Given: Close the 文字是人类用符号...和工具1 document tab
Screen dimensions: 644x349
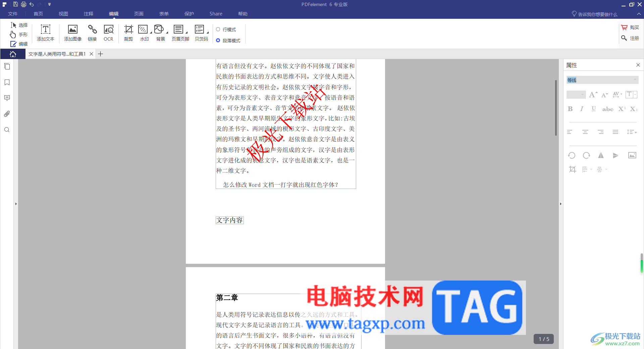Looking at the screenshot, I should click(91, 54).
